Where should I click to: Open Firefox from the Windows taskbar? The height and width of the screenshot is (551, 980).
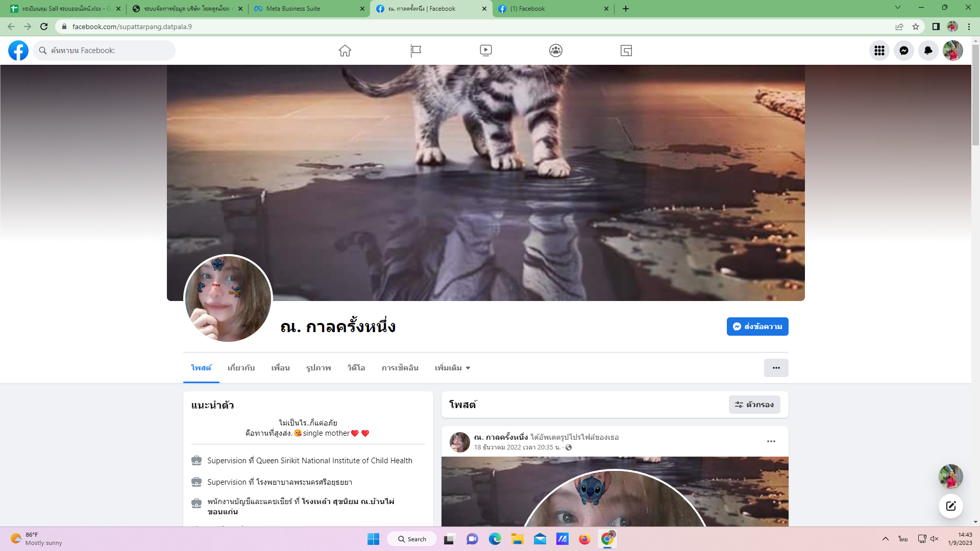(x=584, y=539)
